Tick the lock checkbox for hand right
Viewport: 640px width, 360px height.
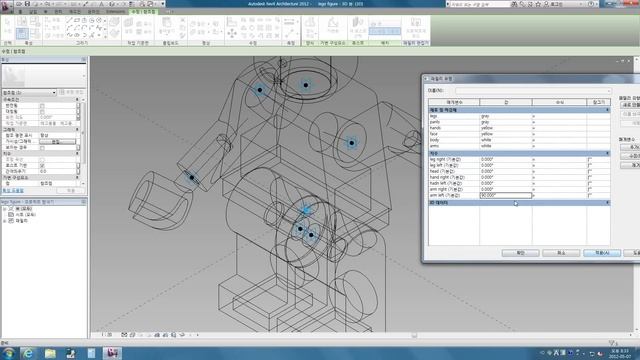[590, 178]
